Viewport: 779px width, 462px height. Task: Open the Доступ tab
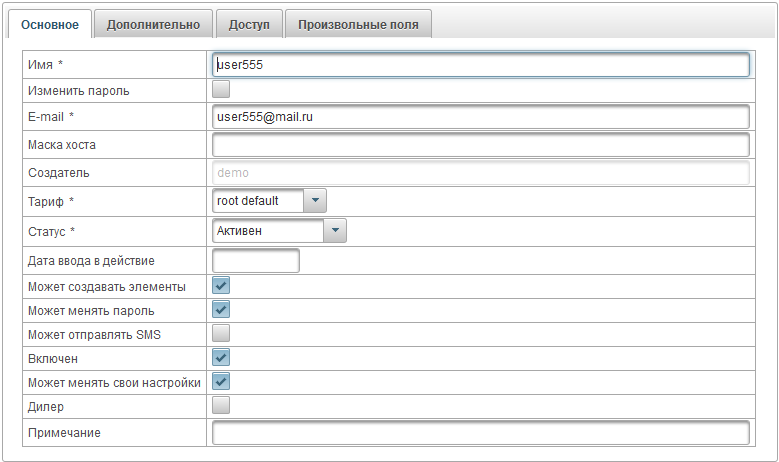[248, 25]
